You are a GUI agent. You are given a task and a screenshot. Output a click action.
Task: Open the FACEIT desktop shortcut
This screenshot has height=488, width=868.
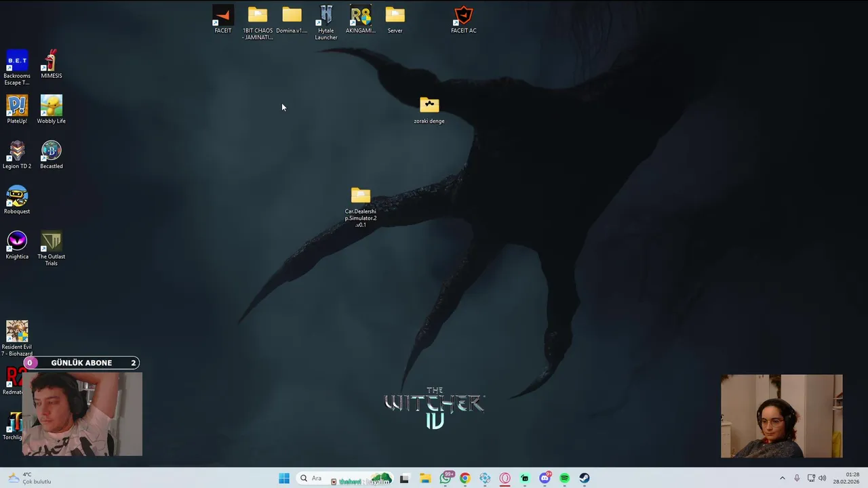[222, 19]
